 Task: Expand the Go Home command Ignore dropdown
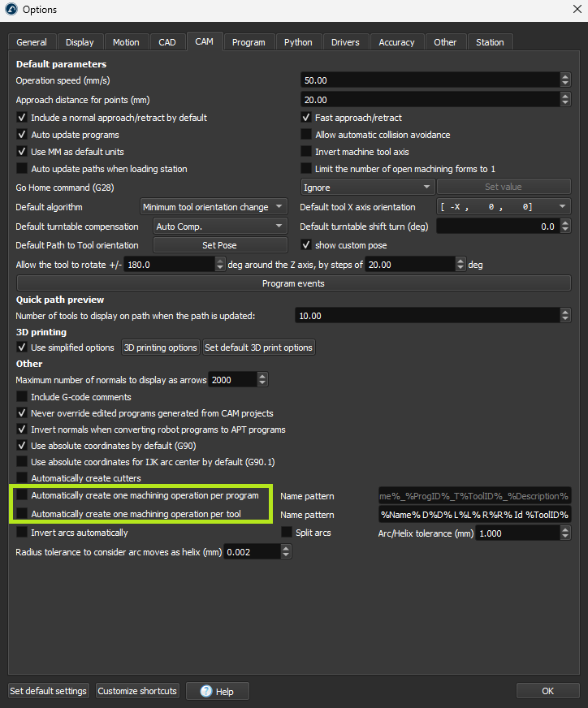pyautogui.click(x=368, y=187)
